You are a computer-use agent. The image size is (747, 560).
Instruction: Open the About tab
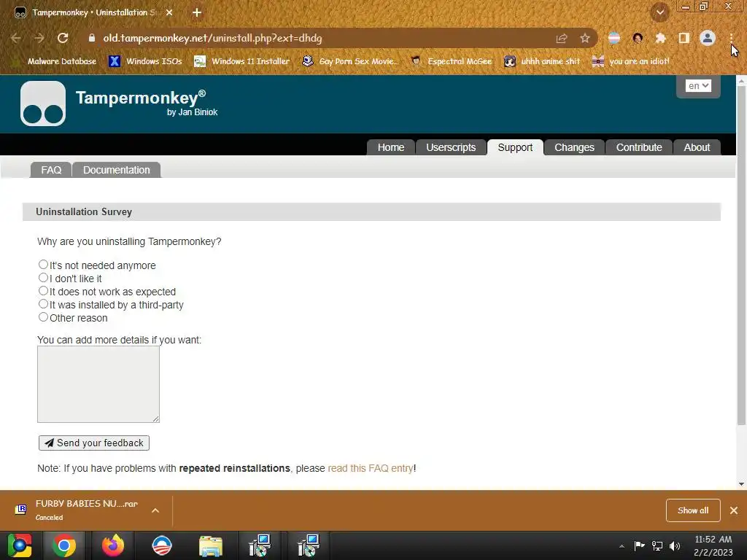697,147
